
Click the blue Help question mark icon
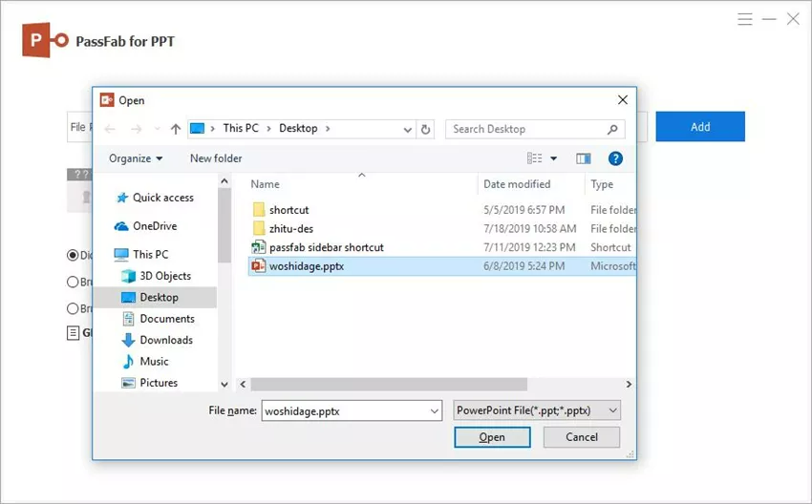tap(615, 158)
